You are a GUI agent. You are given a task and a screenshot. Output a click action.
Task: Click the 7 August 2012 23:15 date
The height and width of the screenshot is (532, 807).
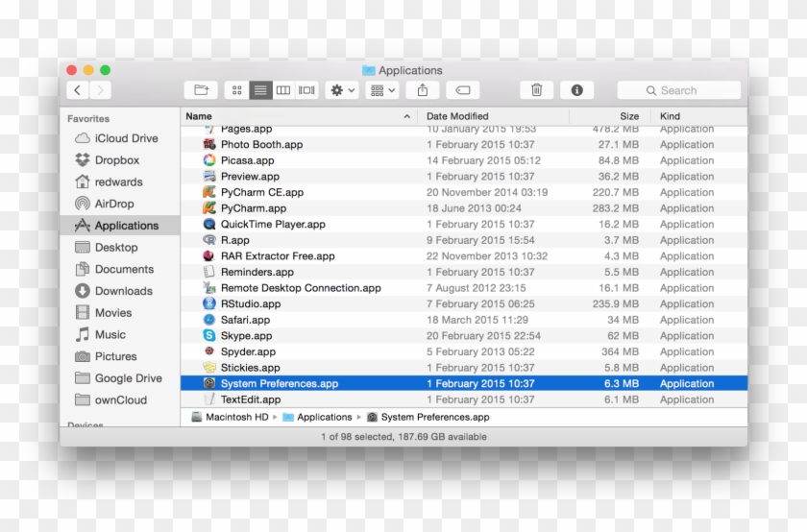(477, 288)
